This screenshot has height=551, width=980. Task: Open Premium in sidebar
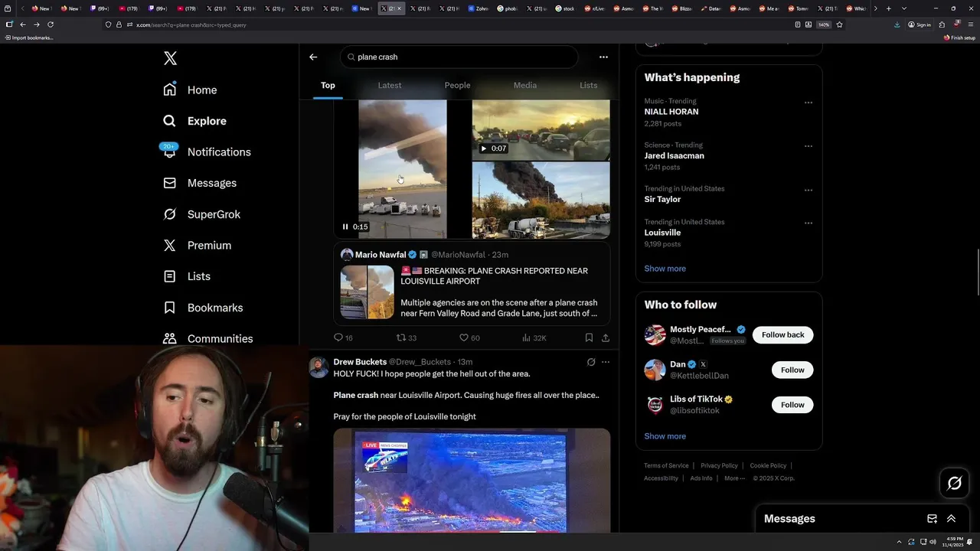tap(198, 245)
